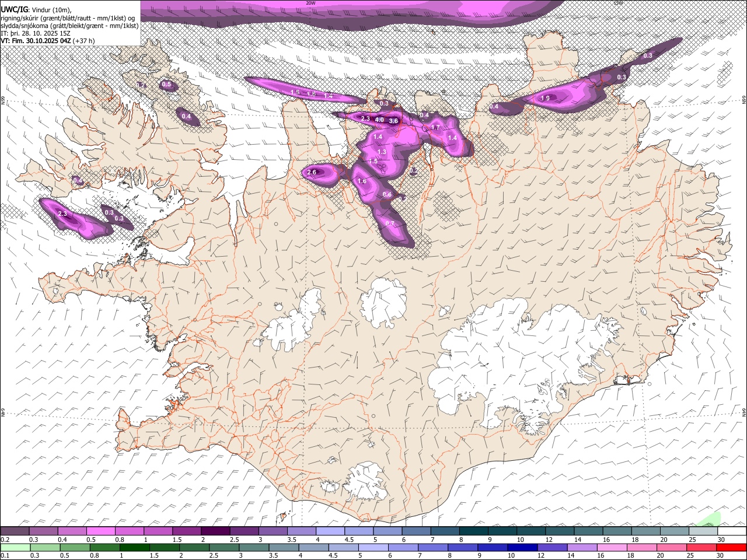The width and height of the screenshot is (747, 560).
Task: Click the title line 'UWC/IG: Vindur (10m),'
Action: pyautogui.click(x=36, y=9)
